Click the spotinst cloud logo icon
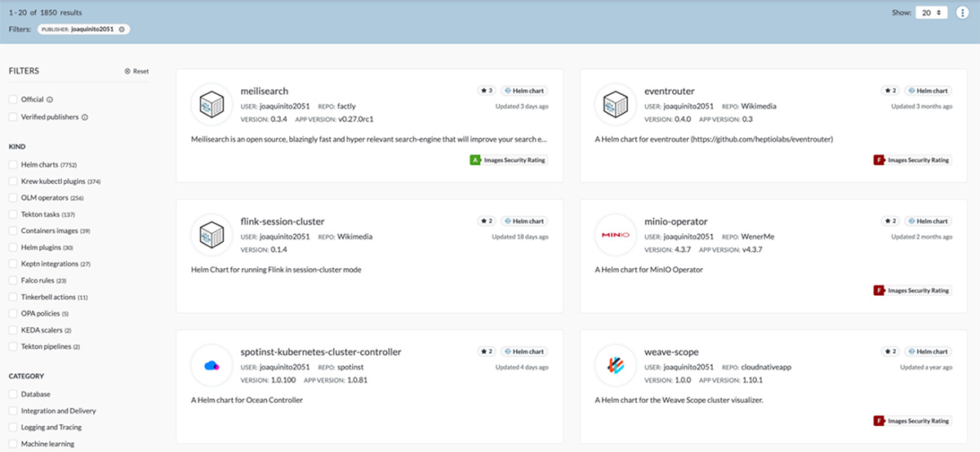This screenshot has width=980, height=452. coord(212,365)
